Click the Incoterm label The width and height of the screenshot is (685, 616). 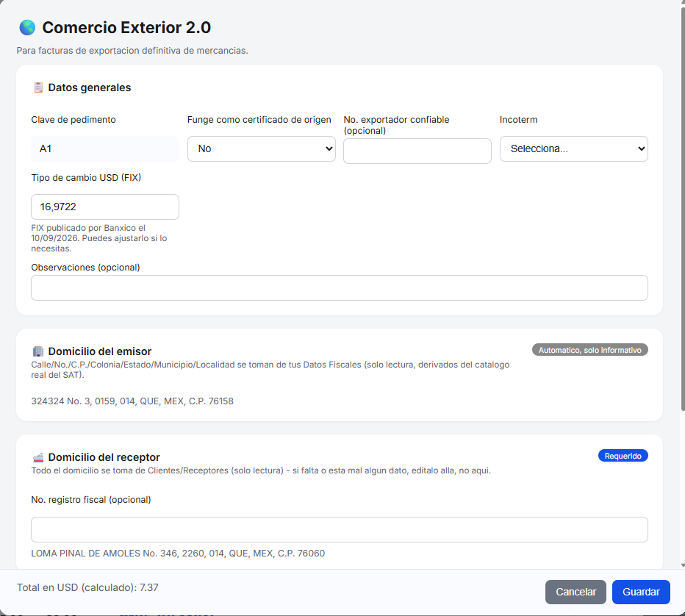click(x=519, y=120)
